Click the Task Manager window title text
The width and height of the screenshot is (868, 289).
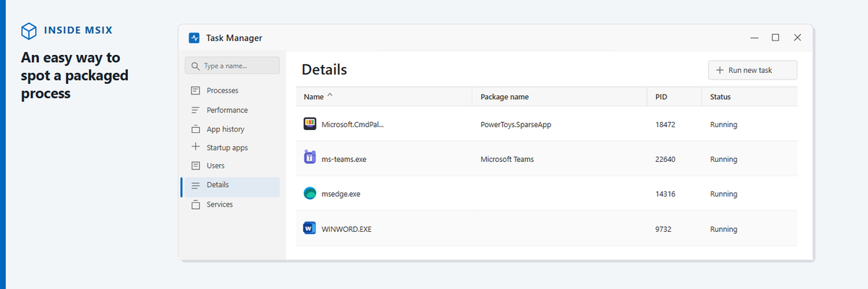[x=234, y=38]
